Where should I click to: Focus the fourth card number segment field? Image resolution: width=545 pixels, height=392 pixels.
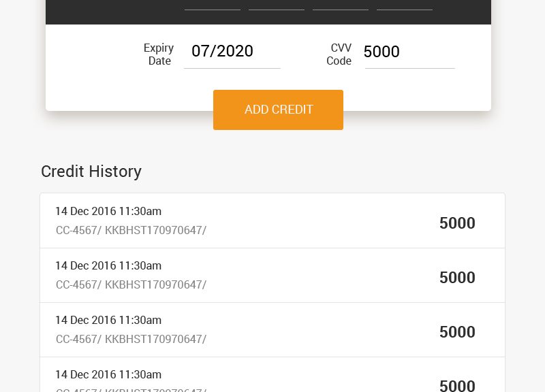click(405, 5)
